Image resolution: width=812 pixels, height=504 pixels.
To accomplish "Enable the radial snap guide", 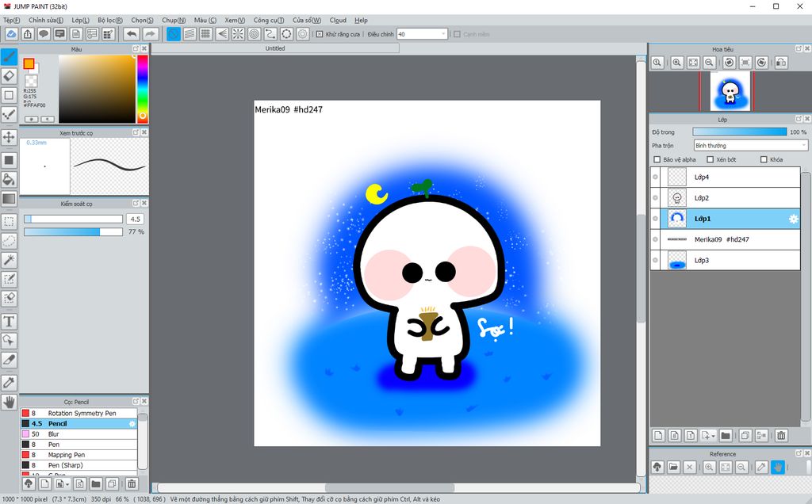I will pos(238,34).
